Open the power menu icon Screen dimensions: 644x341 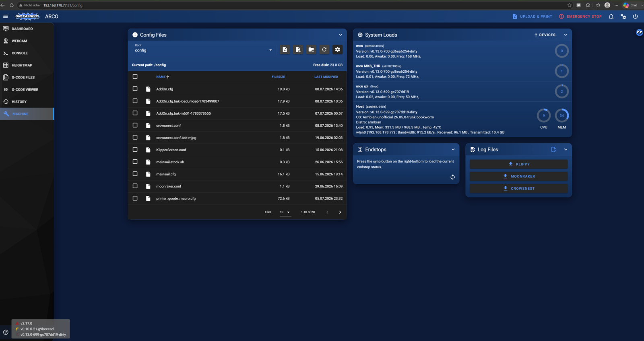635,16
